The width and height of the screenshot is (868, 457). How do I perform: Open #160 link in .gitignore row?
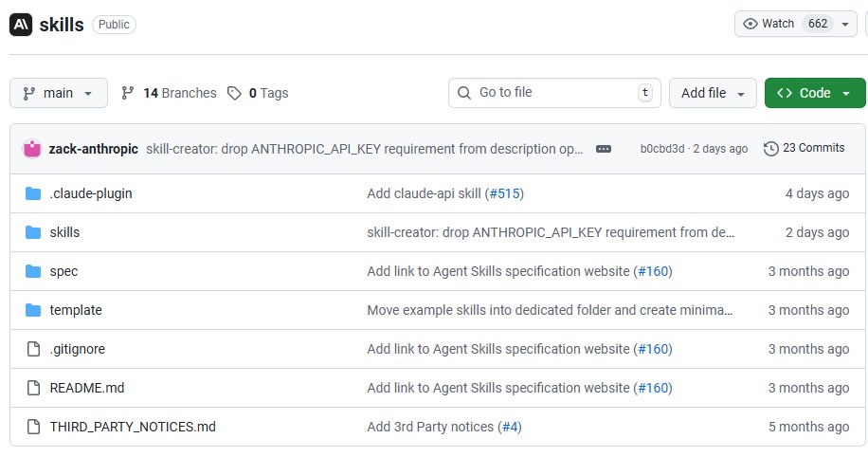(x=653, y=349)
